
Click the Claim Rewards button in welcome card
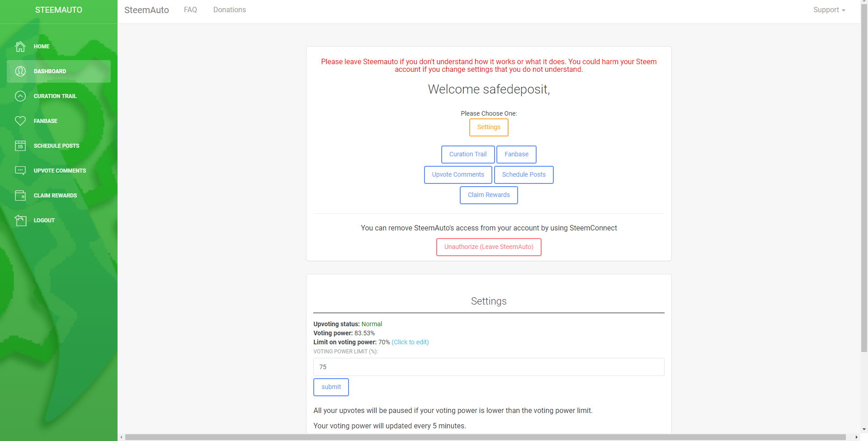point(489,195)
